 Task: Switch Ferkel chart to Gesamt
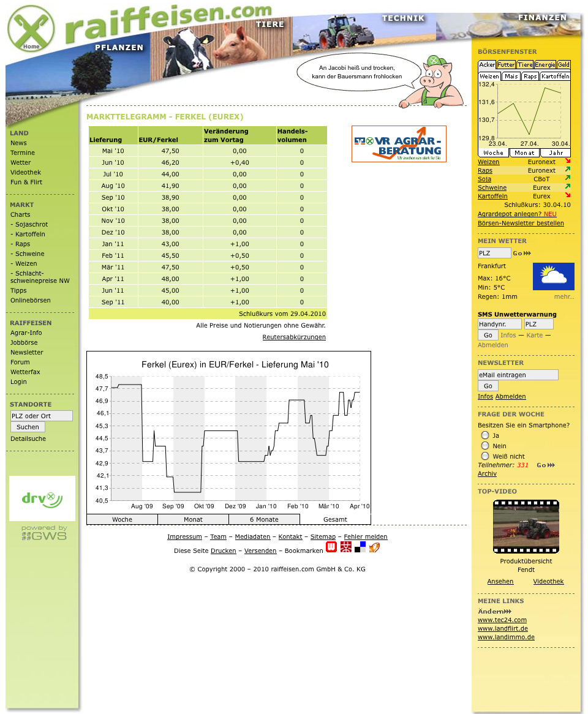pos(335,519)
